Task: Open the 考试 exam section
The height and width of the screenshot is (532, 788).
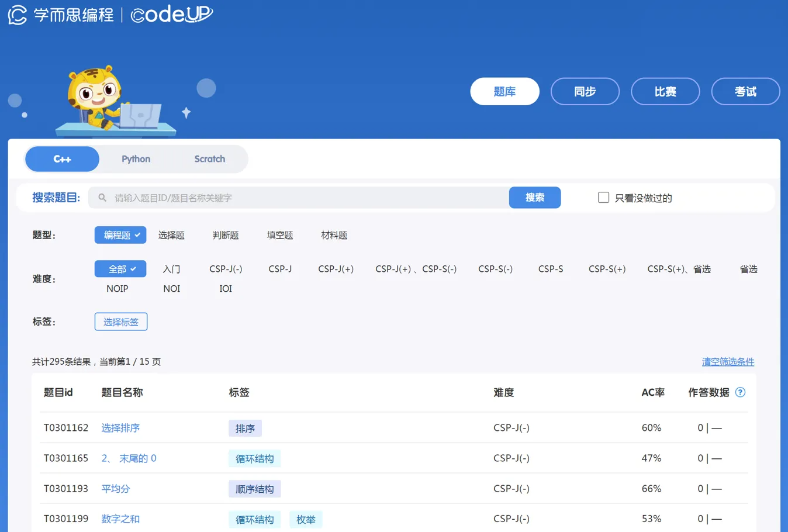Action: [745, 92]
